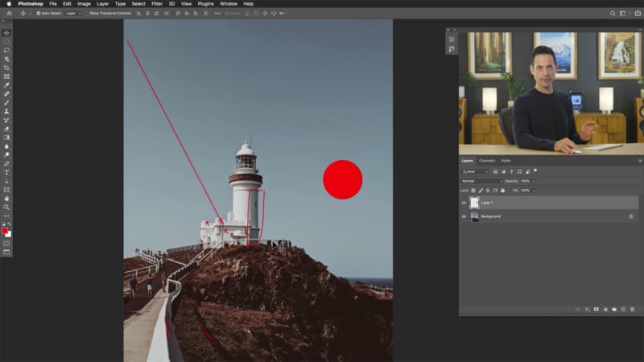
Task: Click the red foreground color swatch
Action: 5,231
